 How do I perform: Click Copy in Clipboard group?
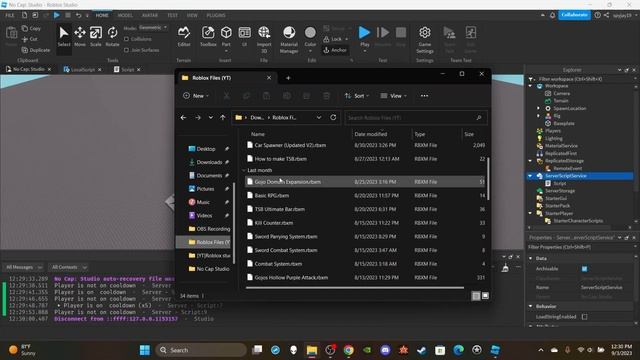tap(31, 28)
